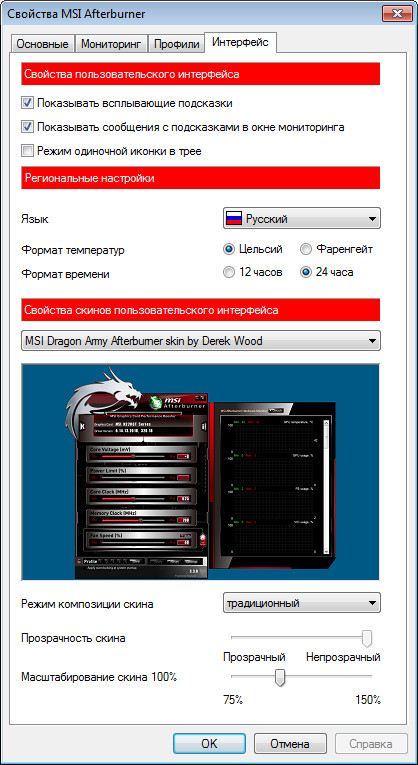The image size is (418, 765).
Task: Click the Формат температур label
Action: pyautogui.click(x=73, y=250)
